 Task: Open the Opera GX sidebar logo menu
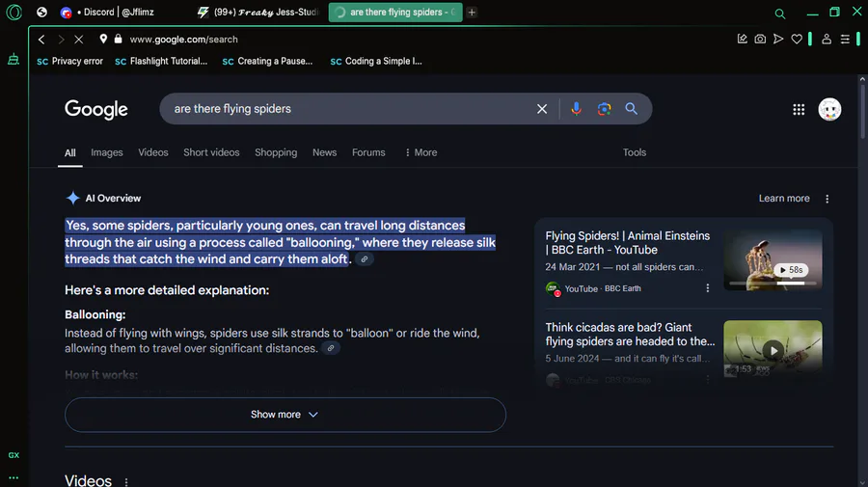tap(14, 13)
